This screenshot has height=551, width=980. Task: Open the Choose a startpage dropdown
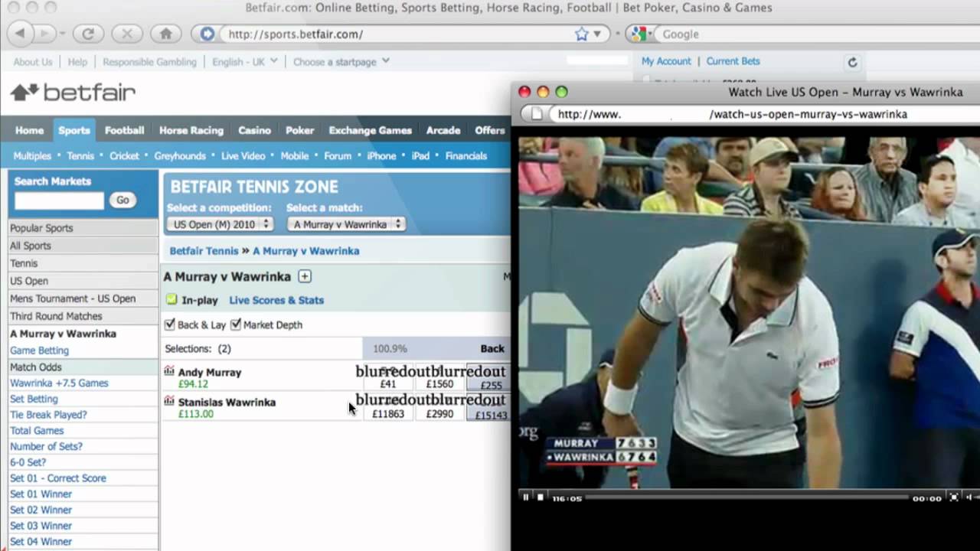pyautogui.click(x=341, y=62)
